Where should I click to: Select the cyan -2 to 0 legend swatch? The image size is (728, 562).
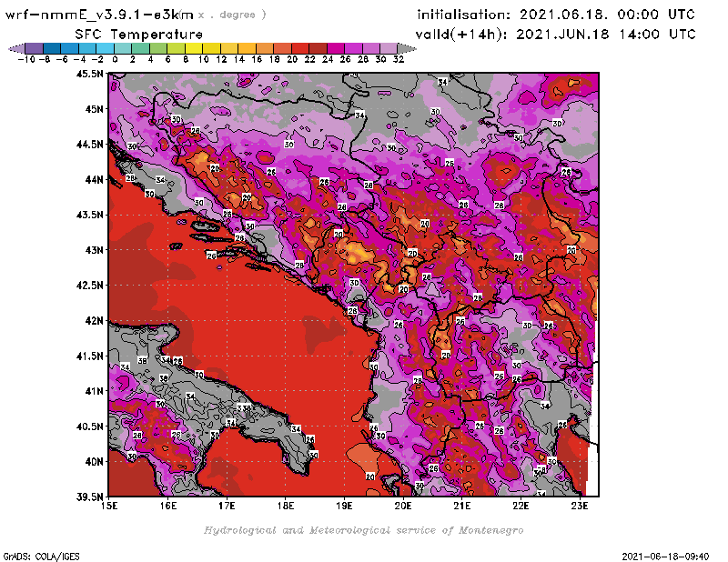click(x=105, y=48)
